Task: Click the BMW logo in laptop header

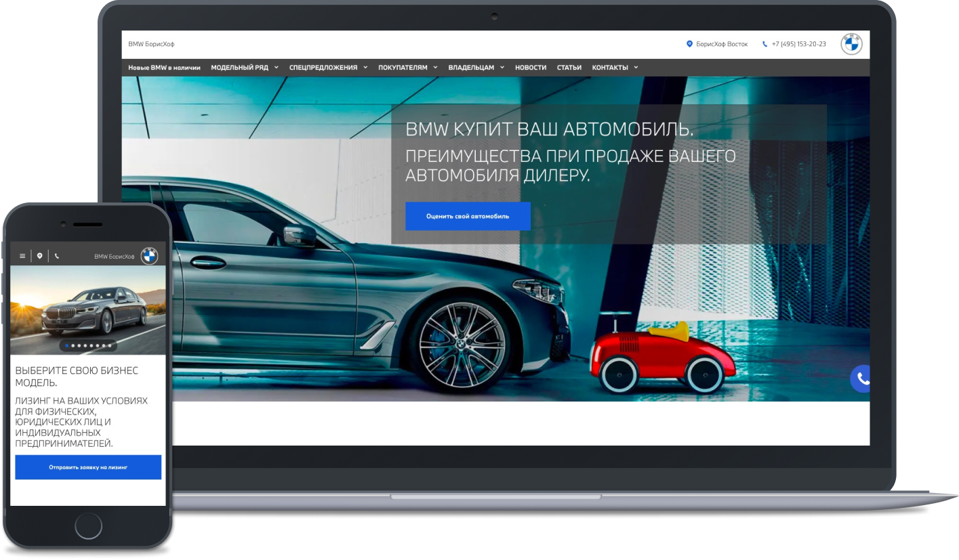Action: pyautogui.click(x=851, y=44)
